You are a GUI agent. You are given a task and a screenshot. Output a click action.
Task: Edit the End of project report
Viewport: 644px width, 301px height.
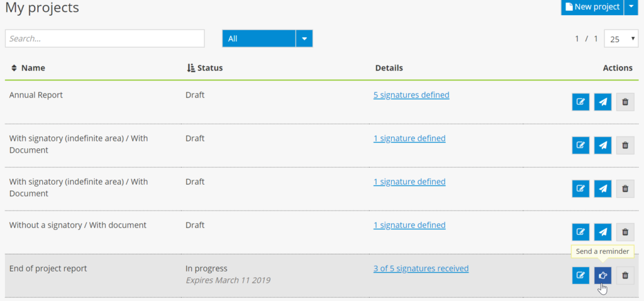tap(580, 275)
